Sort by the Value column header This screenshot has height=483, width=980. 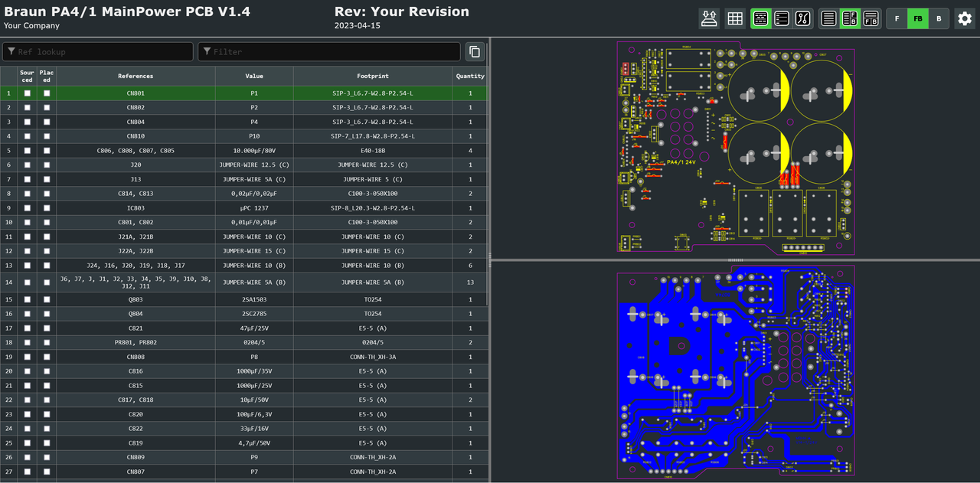pyautogui.click(x=254, y=76)
